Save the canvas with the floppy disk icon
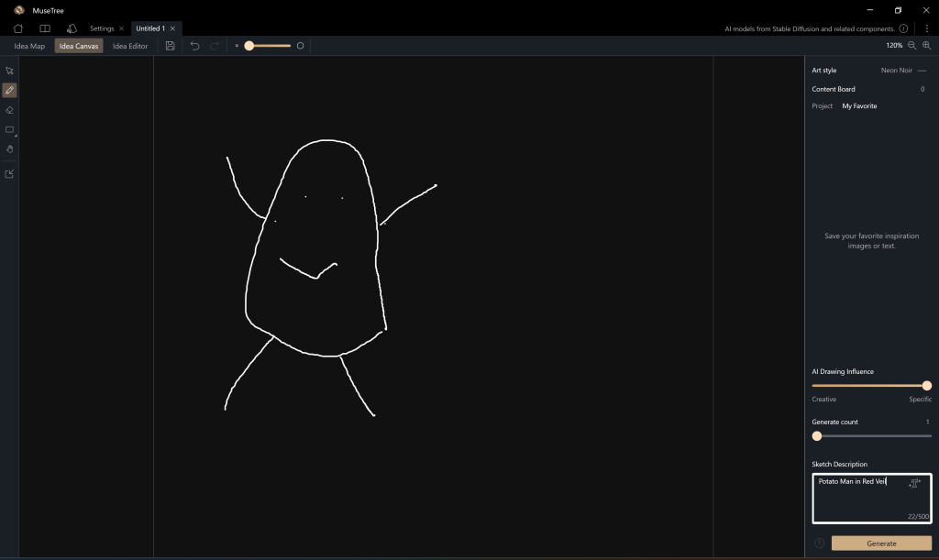This screenshot has width=939, height=560. point(171,46)
